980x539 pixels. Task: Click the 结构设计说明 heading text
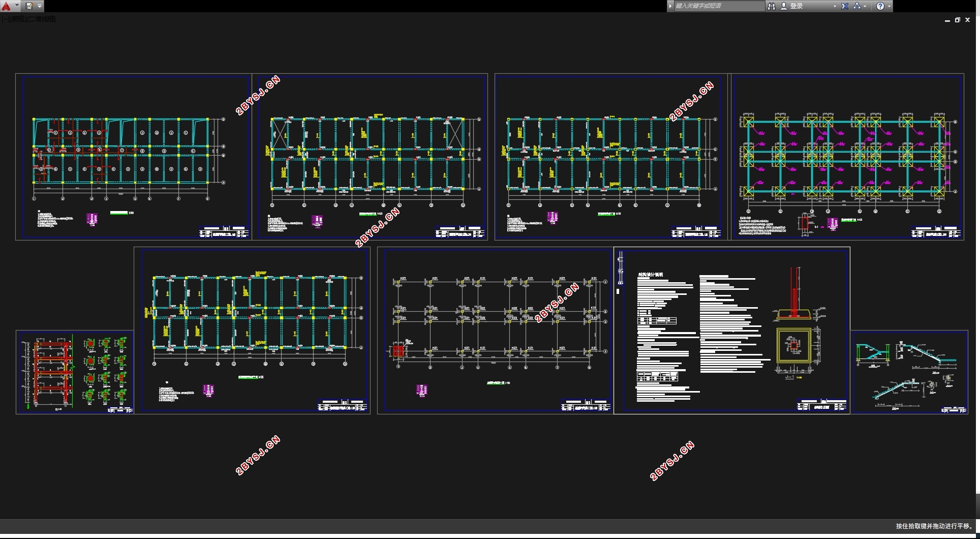(x=651, y=275)
